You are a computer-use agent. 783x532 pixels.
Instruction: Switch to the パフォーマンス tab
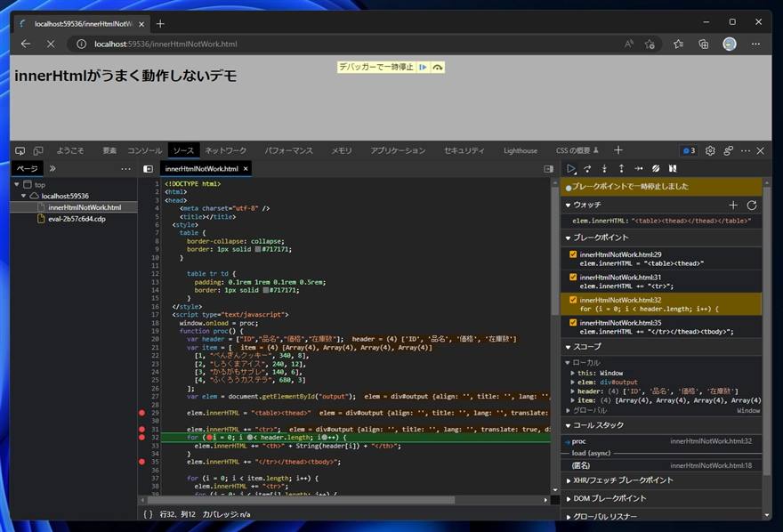pyautogui.click(x=288, y=150)
